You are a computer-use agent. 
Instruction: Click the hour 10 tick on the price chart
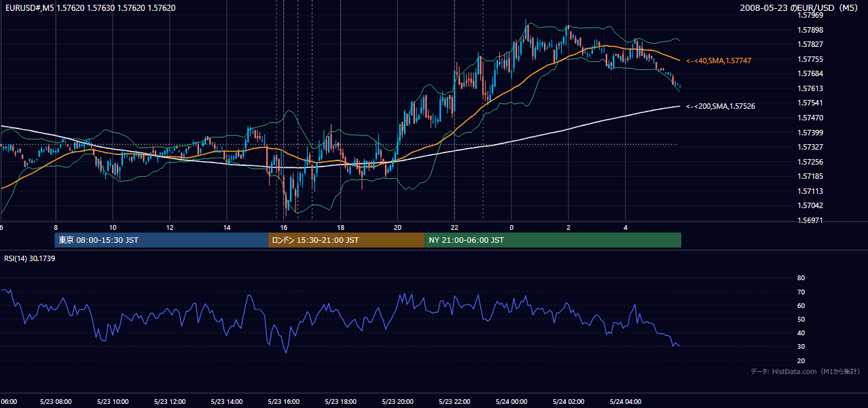113,227
